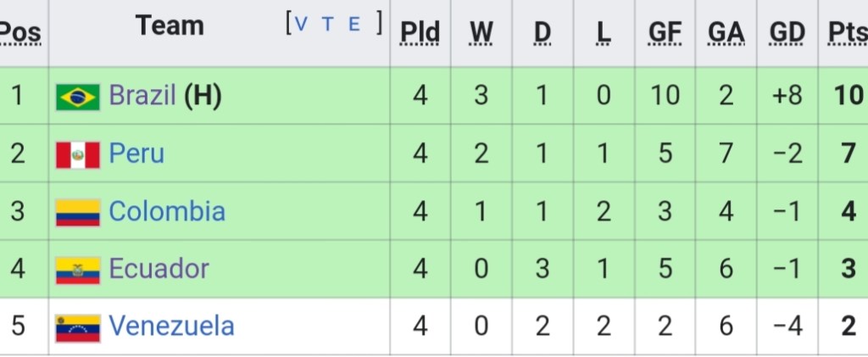Click the T (talk) template link
868x357 pixels.
click(328, 24)
